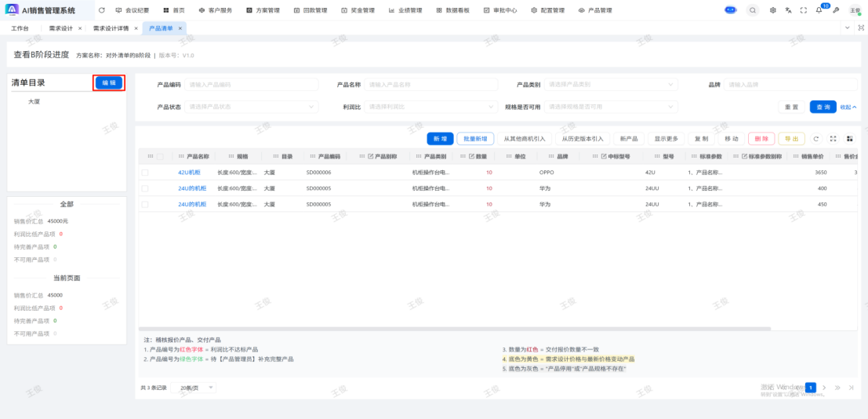Open notifications bell with 10 badge
Viewport: 868px width, 419px height.
tap(819, 10)
